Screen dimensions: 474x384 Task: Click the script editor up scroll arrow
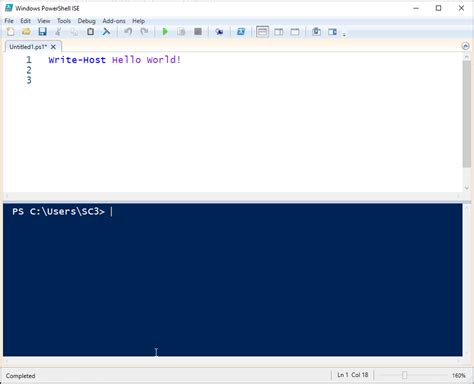coord(466,57)
